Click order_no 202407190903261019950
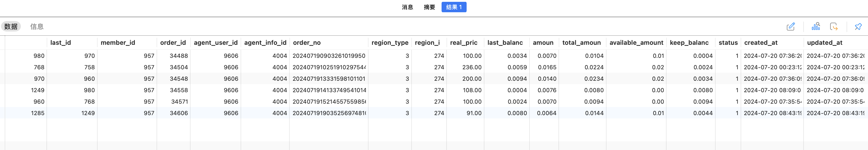868x150 pixels. (329, 56)
